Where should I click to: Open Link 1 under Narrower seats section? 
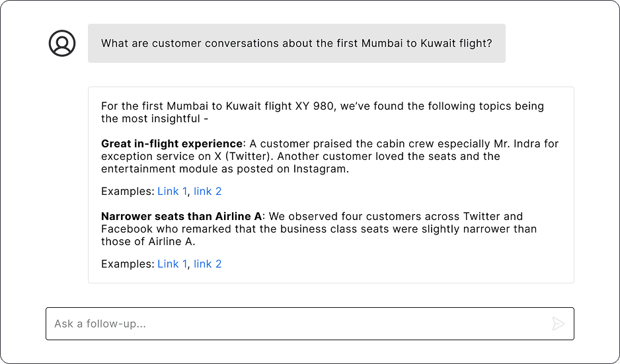pos(172,264)
